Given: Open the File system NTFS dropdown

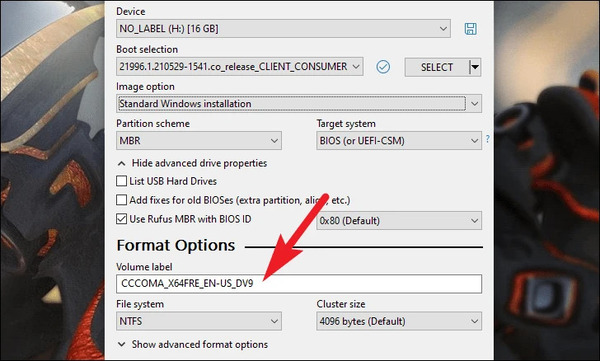Looking at the screenshot, I should pyautogui.click(x=199, y=321).
